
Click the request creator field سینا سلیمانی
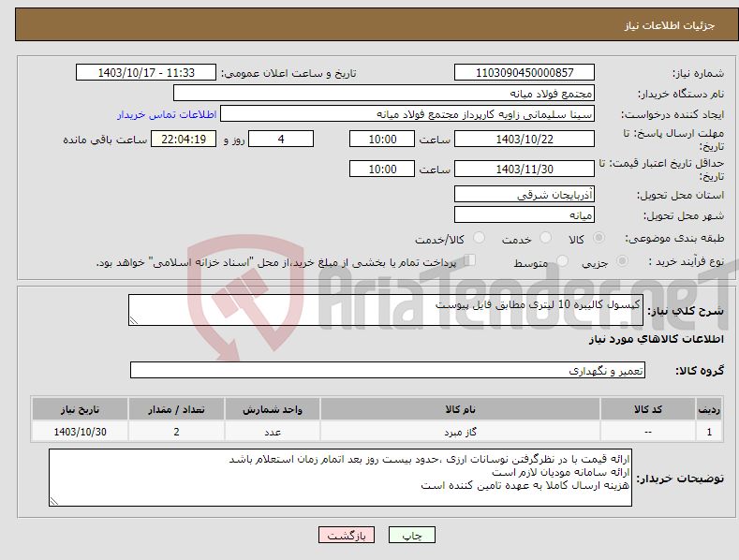407,114
